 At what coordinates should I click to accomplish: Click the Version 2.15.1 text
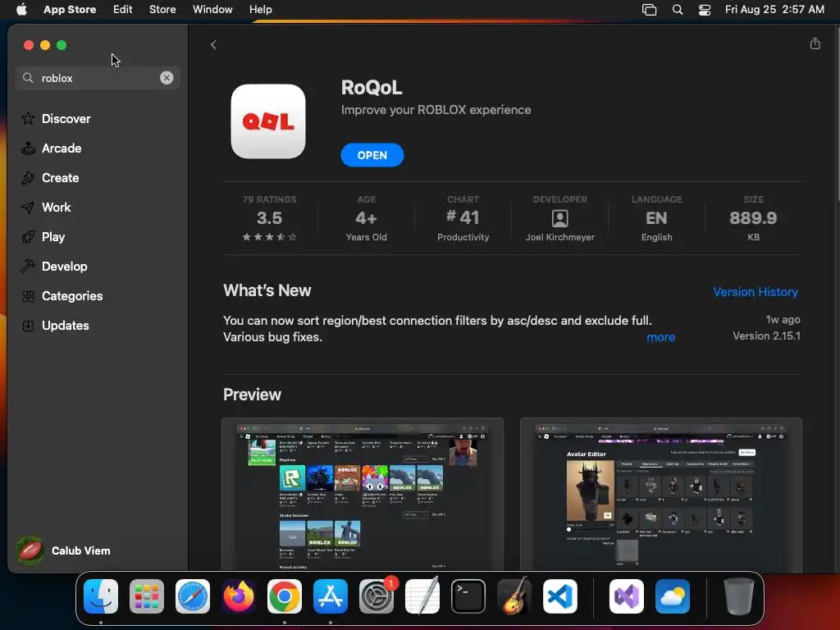coord(766,336)
